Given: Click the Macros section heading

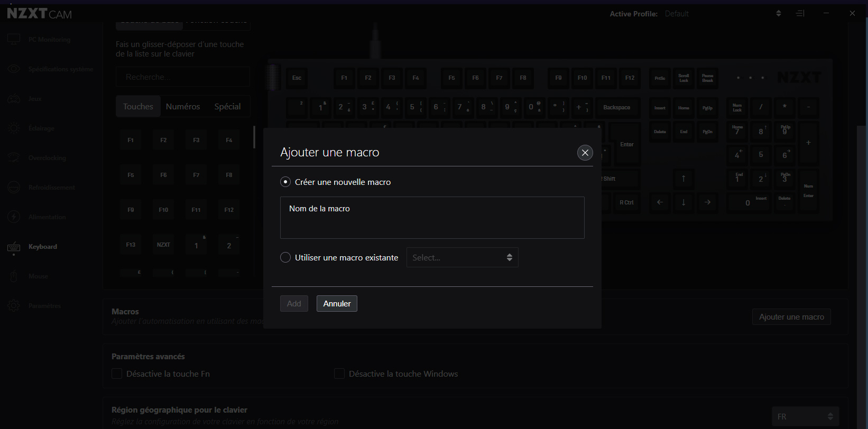Looking at the screenshot, I should click(x=125, y=312).
